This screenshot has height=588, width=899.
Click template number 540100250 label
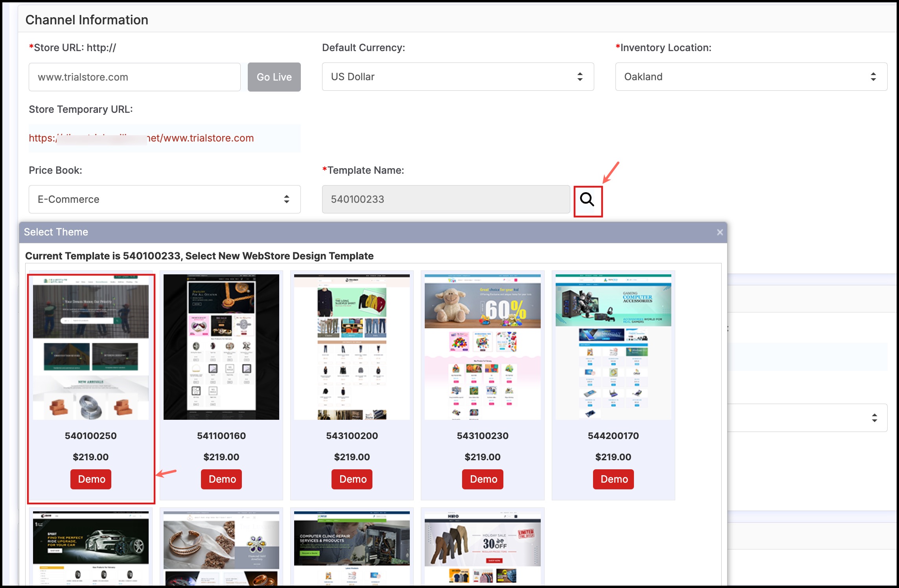[x=91, y=435]
